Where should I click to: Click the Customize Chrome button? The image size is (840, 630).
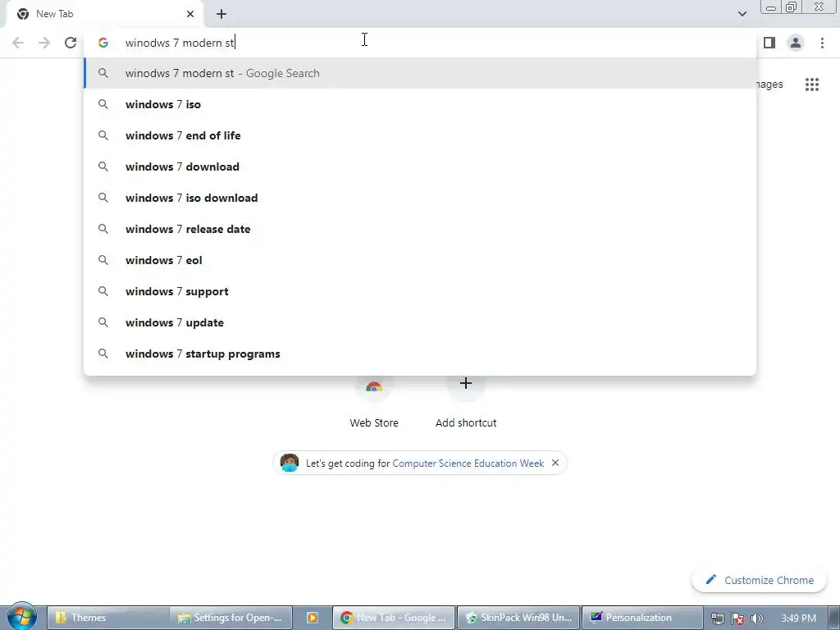tap(759, 580)
